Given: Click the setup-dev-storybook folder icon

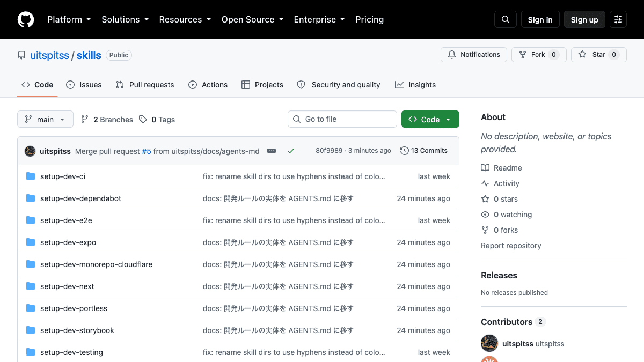Looking at the screenshot, I should [x=31, y=330].
